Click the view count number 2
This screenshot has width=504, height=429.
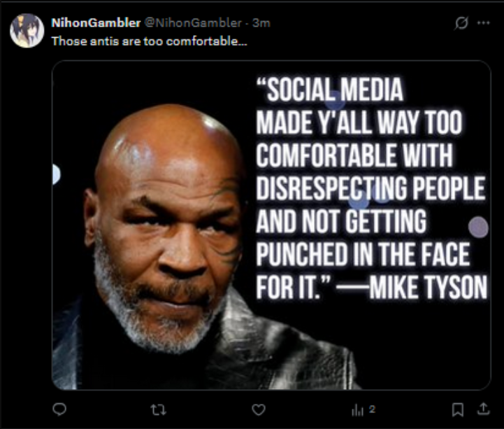373,409
